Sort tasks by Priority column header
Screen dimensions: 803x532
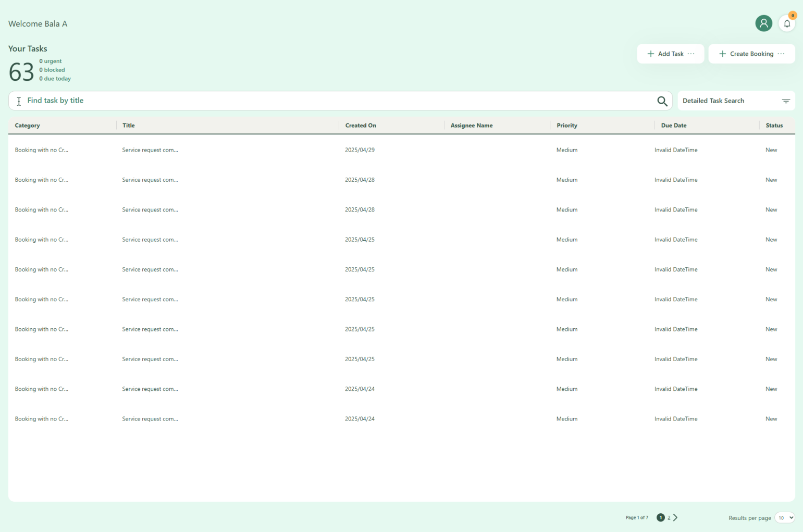click(x=566, y=126)
